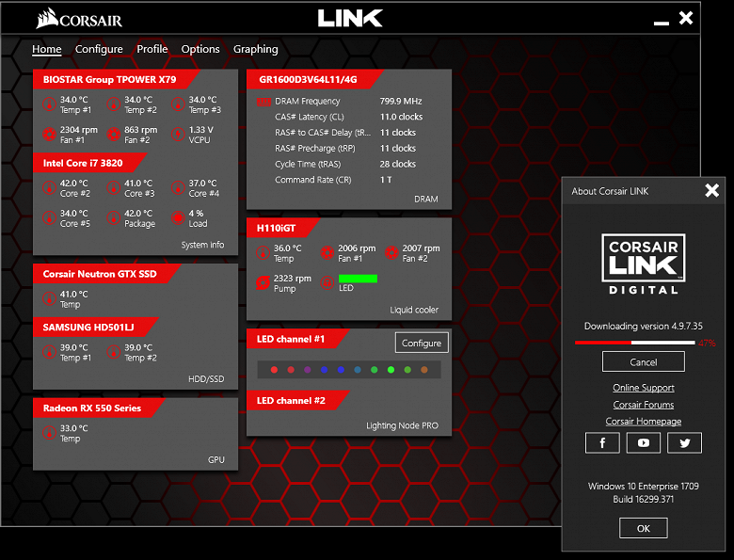Screen dimensions: 734x560
Task: Switch to the Profile tab
Action: (x=152, y=49)
